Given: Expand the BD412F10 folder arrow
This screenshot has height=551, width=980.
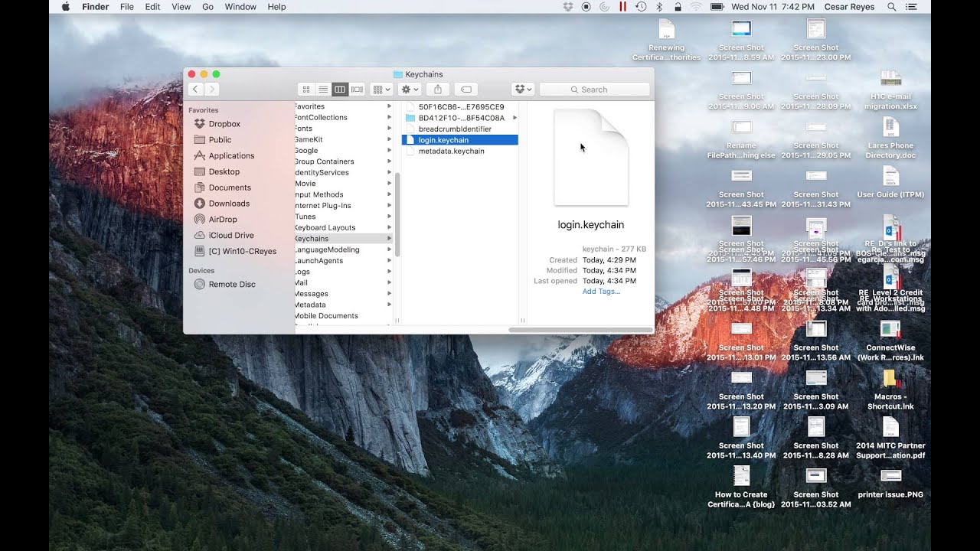Looking at the screenshot, I should click(x=514, y=118).
